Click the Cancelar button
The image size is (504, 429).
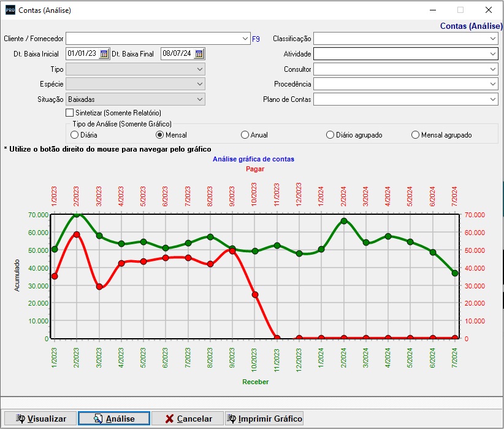[188, 419]
